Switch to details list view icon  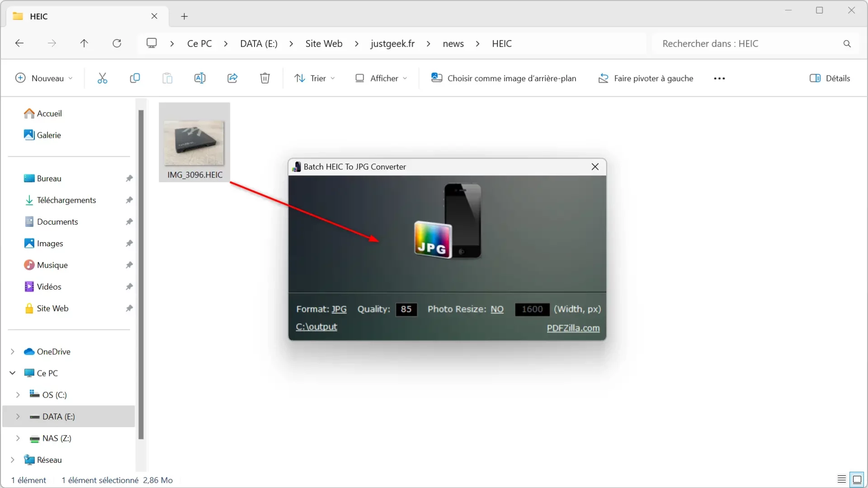point(841,479)
